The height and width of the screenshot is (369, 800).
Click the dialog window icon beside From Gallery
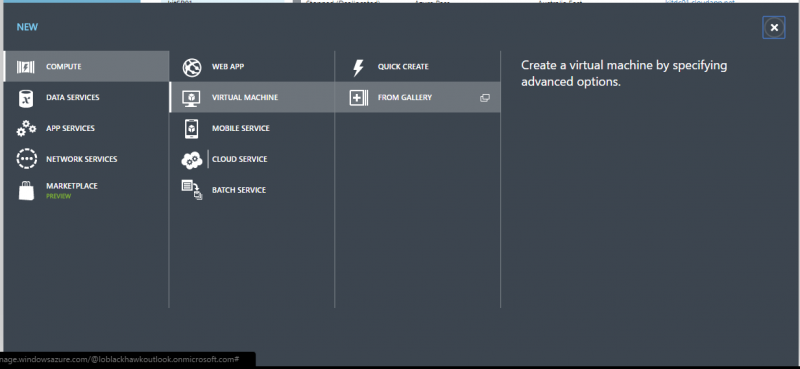(485, 97)
